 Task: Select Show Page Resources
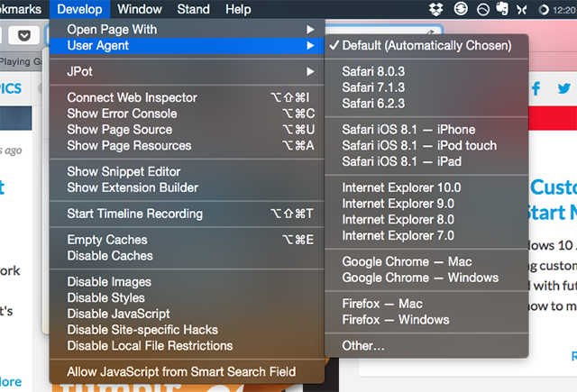pyautogui.click(x=187, y=146)
